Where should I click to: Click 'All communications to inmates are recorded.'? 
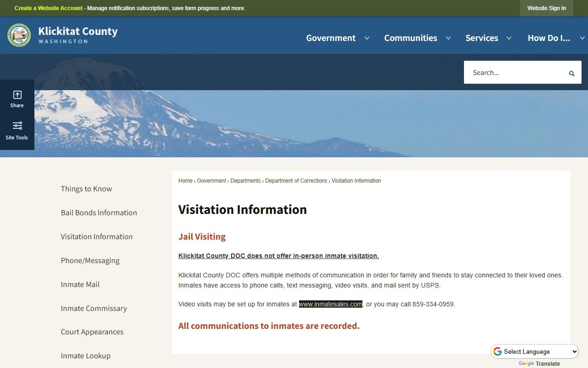(x=269, y=326)
